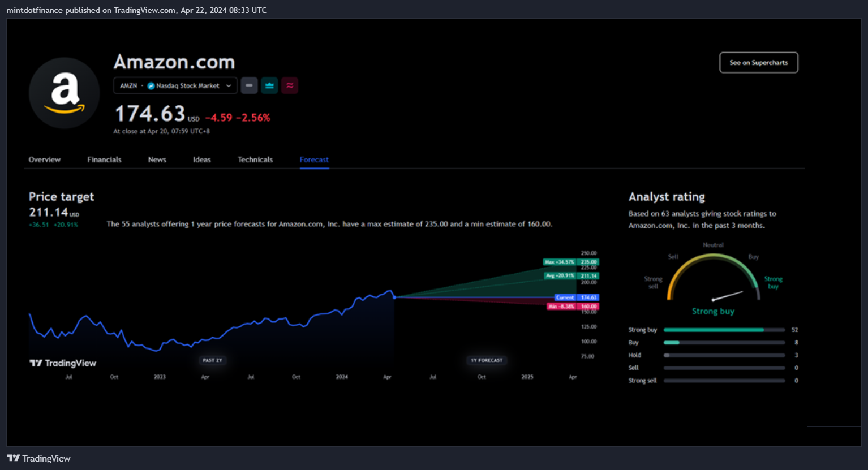
Task: Open the Financials tab
Action: pos(104,159)
